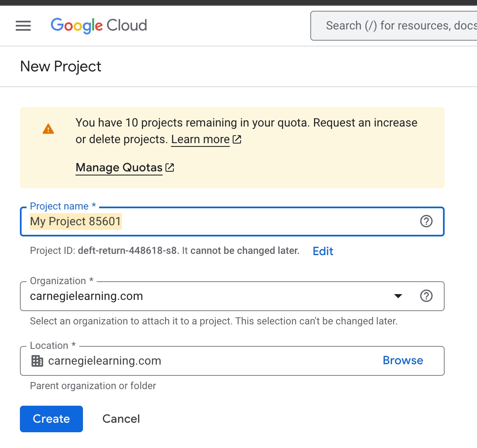Viewport: 477px width, 448px height.
Task: Open the main navigation hamburger menu
Action: pos(23,26)
